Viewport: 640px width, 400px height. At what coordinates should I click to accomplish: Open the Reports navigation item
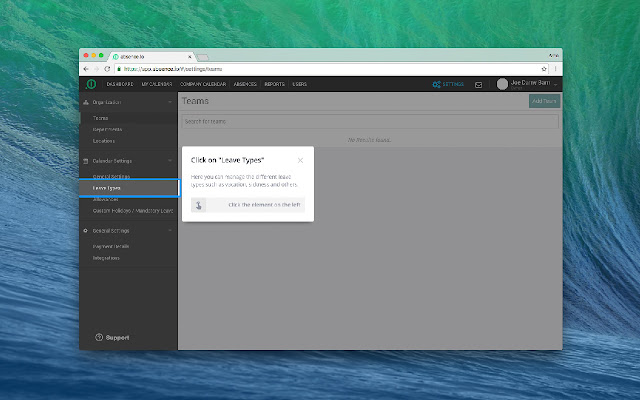pos(274,84)
